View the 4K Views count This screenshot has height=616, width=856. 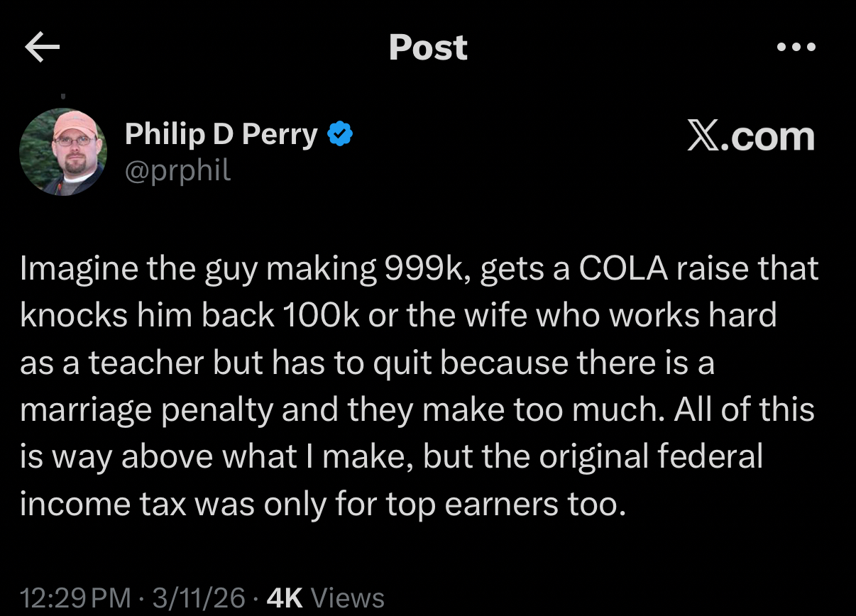click(x=324, y=598)
